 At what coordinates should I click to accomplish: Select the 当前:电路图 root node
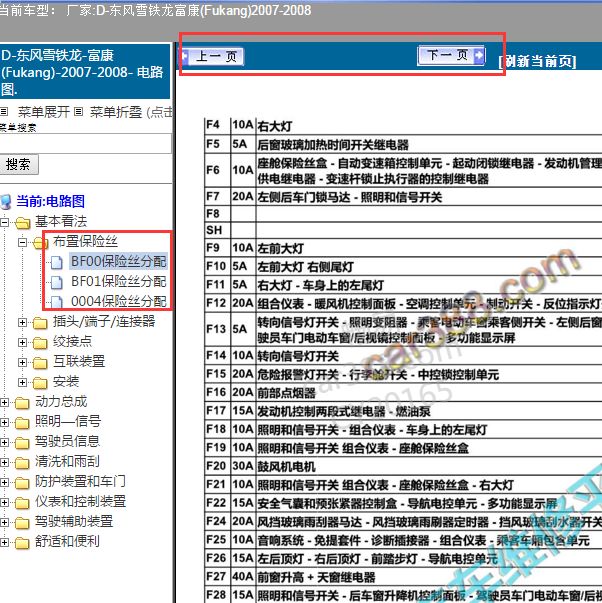click(x=50, y=201)
